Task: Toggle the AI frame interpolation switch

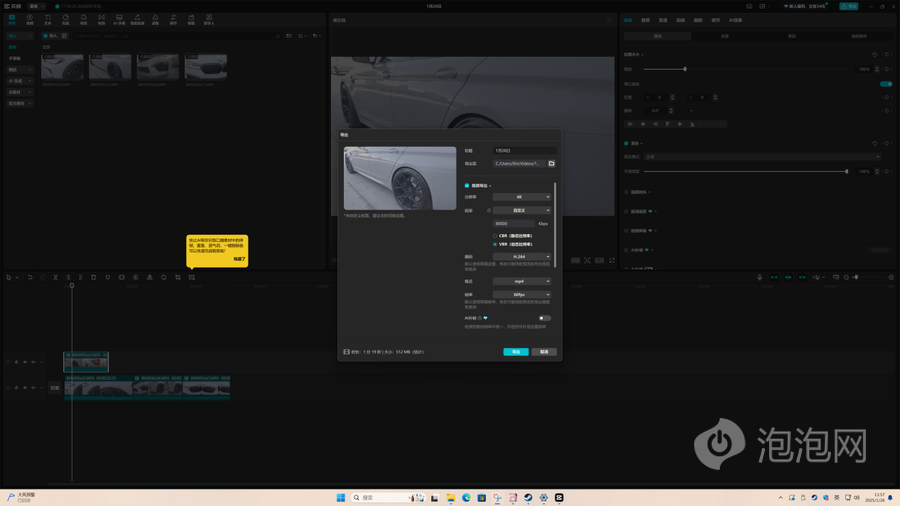Action: (x=544, y=318)
